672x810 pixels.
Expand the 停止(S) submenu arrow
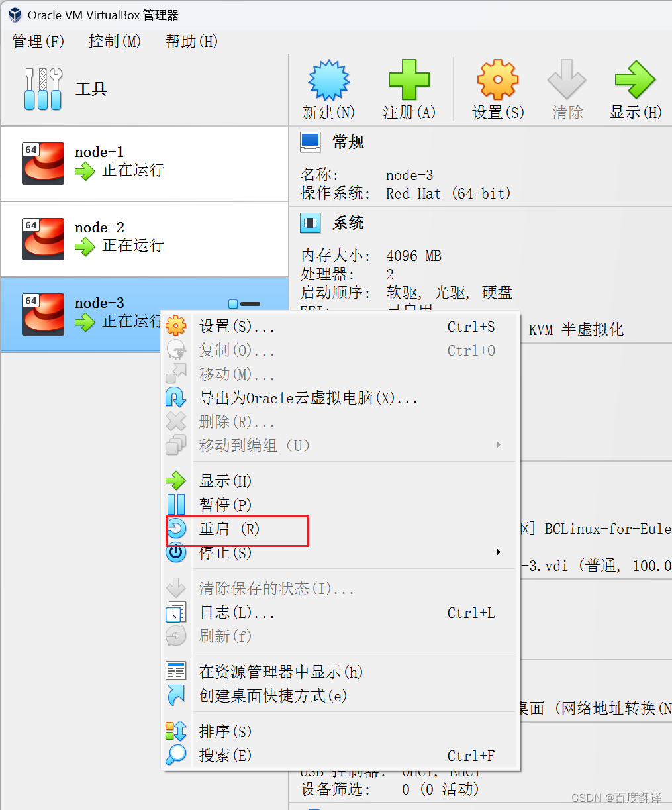click(x=499, y=552)
